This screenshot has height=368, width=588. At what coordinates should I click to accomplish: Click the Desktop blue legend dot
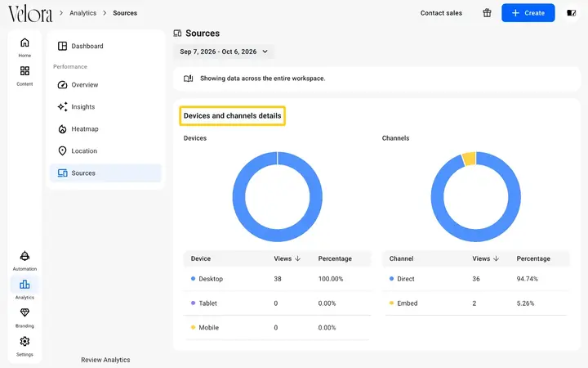point(193,279)
